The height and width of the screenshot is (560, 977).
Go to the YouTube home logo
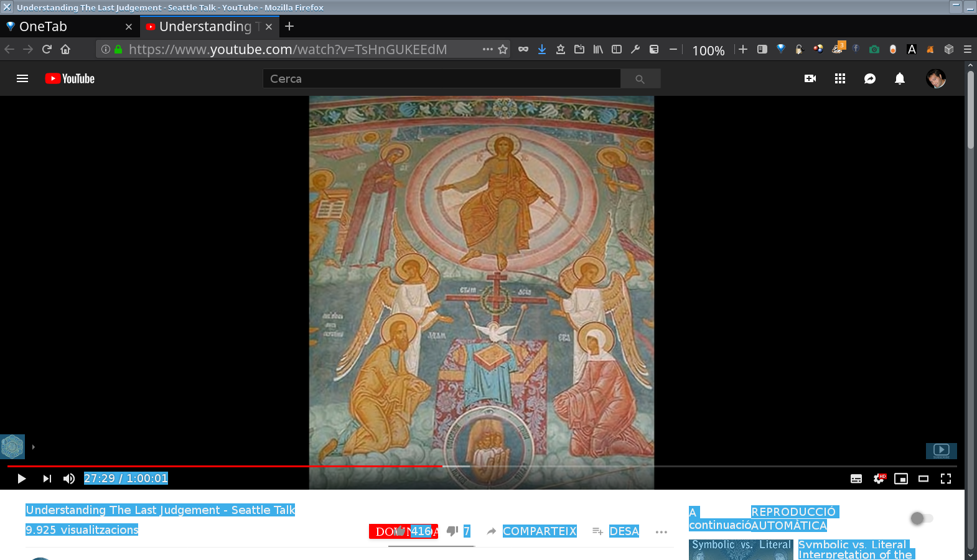pos(70,78)
